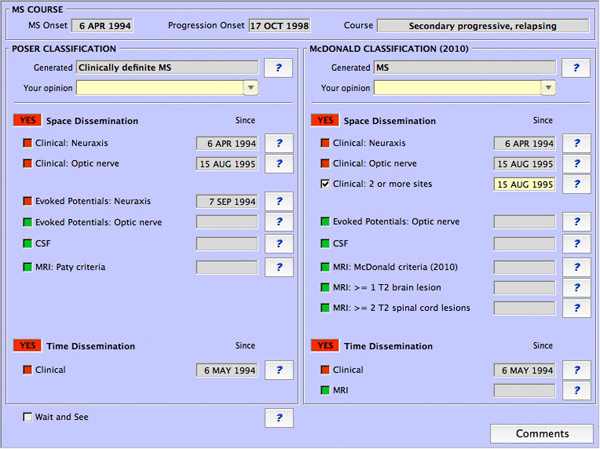Click empty date field for MRI: Paty criteria
600x449 pixels.
(x=227, y=267)
